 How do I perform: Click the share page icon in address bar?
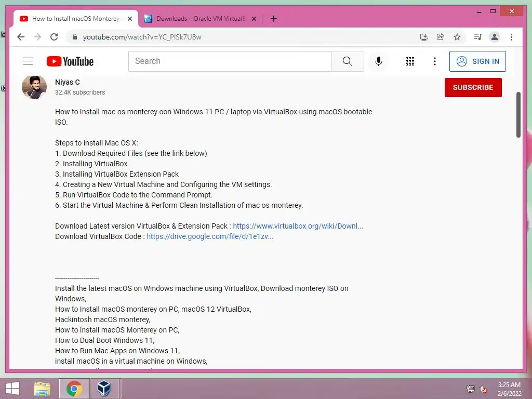coord(441,37)
